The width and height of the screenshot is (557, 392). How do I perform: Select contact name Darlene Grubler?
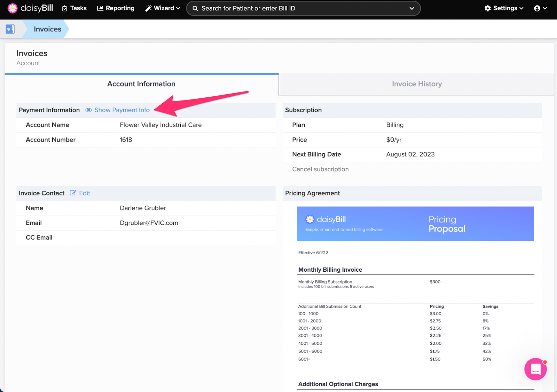(143, 208)
